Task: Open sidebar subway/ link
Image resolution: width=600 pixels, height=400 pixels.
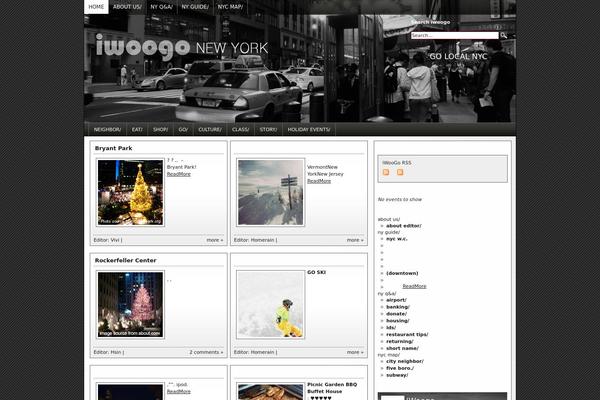Action: click(x=397, y=375)
